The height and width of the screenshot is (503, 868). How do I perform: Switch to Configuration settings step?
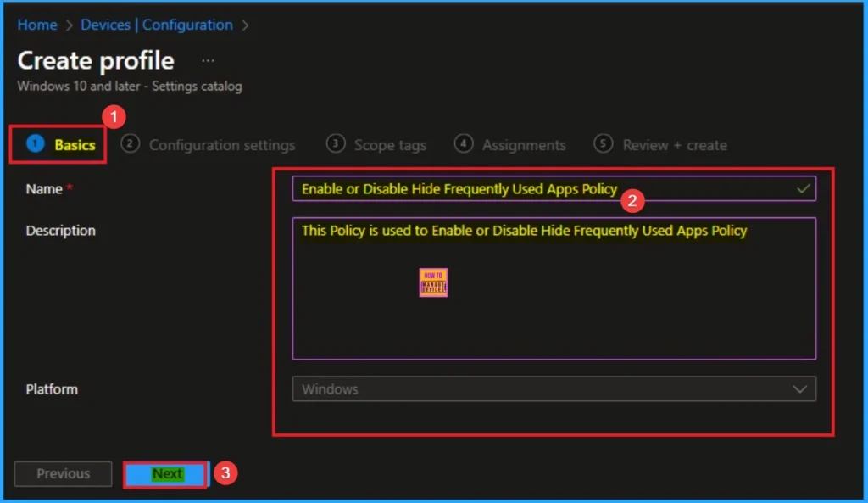pos(209,144)
